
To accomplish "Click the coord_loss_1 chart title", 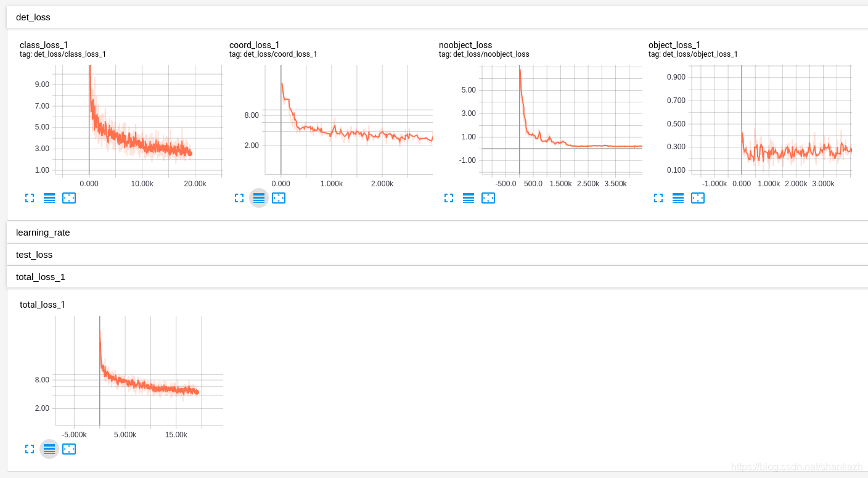I will 254,45.
